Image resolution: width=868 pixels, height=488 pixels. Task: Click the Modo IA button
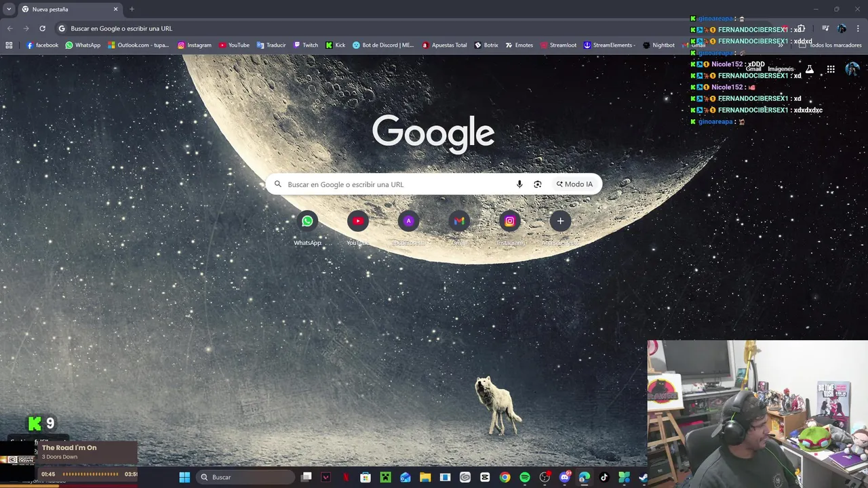pos(574,184)
